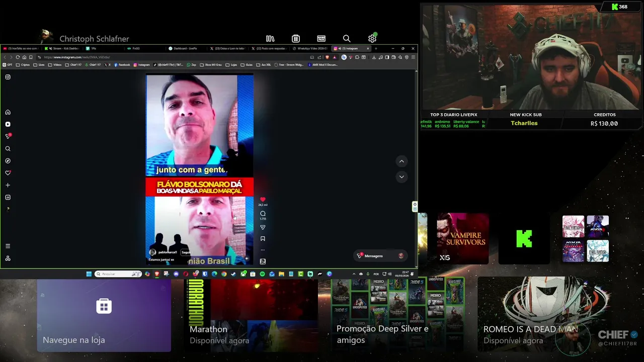Open Windows Start menu
644x362 pixels.
(89, 274)
